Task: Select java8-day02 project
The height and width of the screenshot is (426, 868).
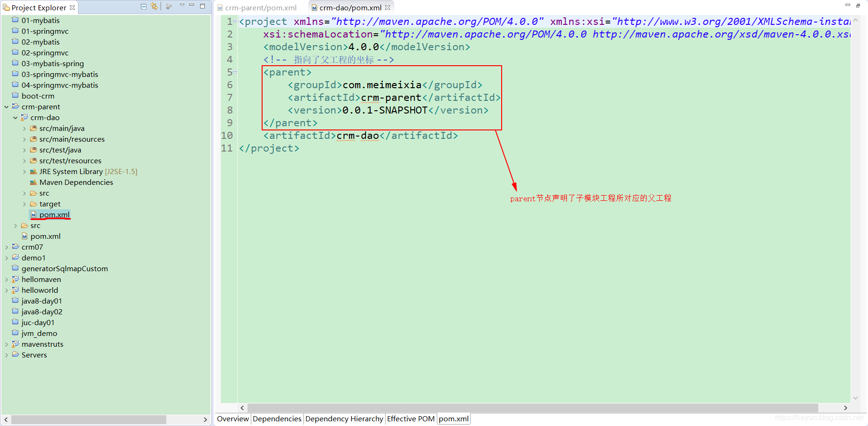Action: pos(42,312)
